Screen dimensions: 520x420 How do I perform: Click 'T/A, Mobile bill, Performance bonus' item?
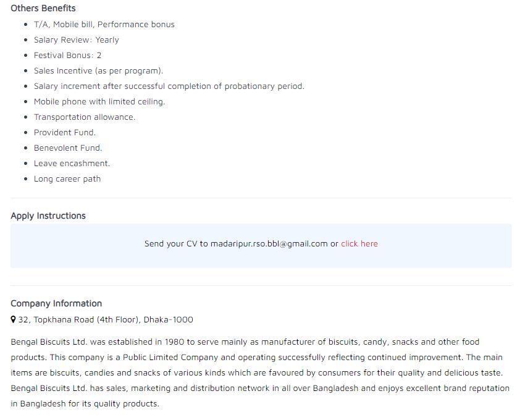pyautogui.click(x=104, y=25)
